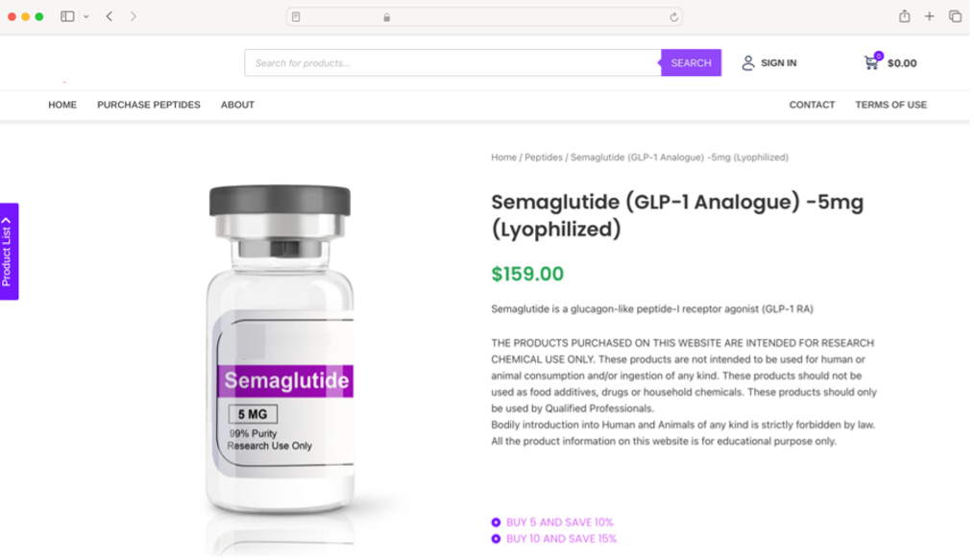Viewport: 974px width, 560px height.
Task: Open the Safari share icon
Action: [905, 16]
